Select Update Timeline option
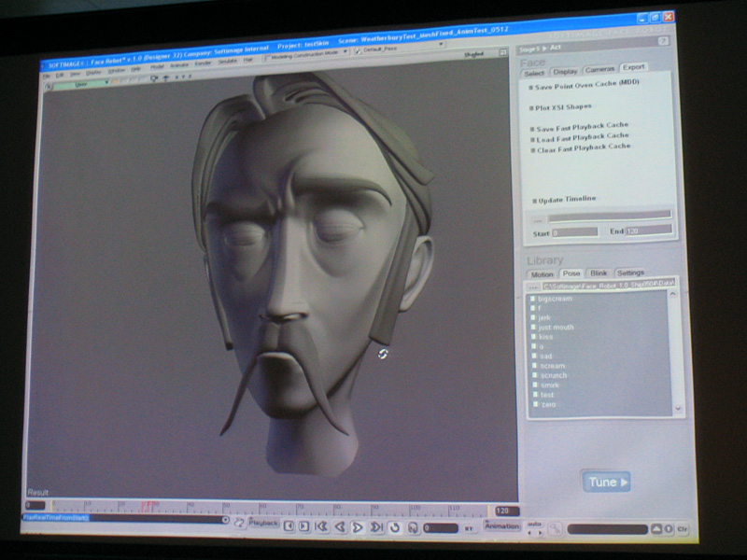The width and height of the screenshot is (747, 560). [x=565, y=200]
